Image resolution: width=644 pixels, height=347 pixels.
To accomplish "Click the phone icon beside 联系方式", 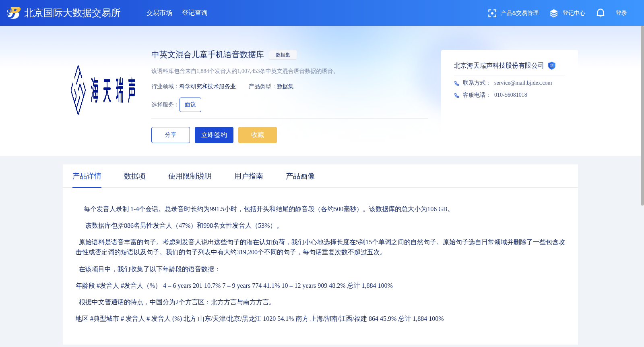I will 457,83.
